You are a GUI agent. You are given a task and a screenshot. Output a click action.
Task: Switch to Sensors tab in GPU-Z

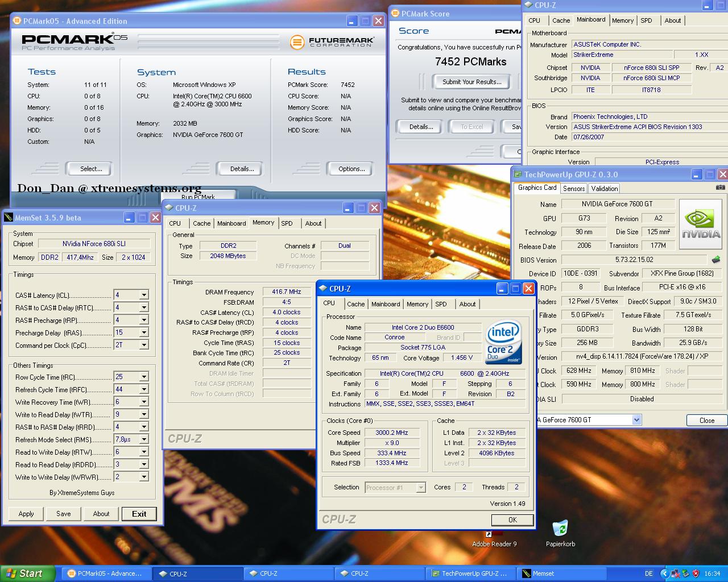tap(574, 189)
